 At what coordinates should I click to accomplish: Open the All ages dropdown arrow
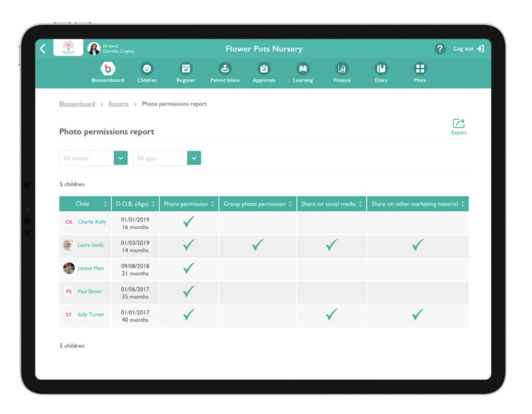(194, 158)
